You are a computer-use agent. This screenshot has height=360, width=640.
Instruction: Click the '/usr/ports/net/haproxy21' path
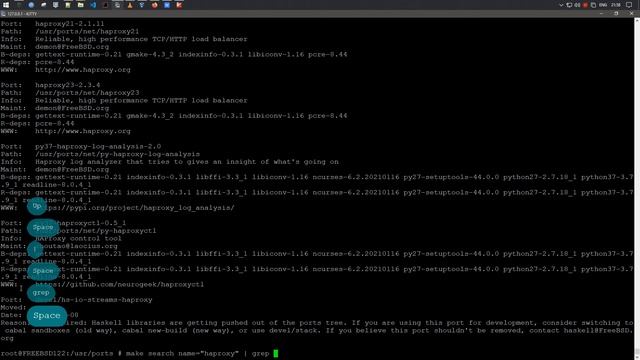87,31
